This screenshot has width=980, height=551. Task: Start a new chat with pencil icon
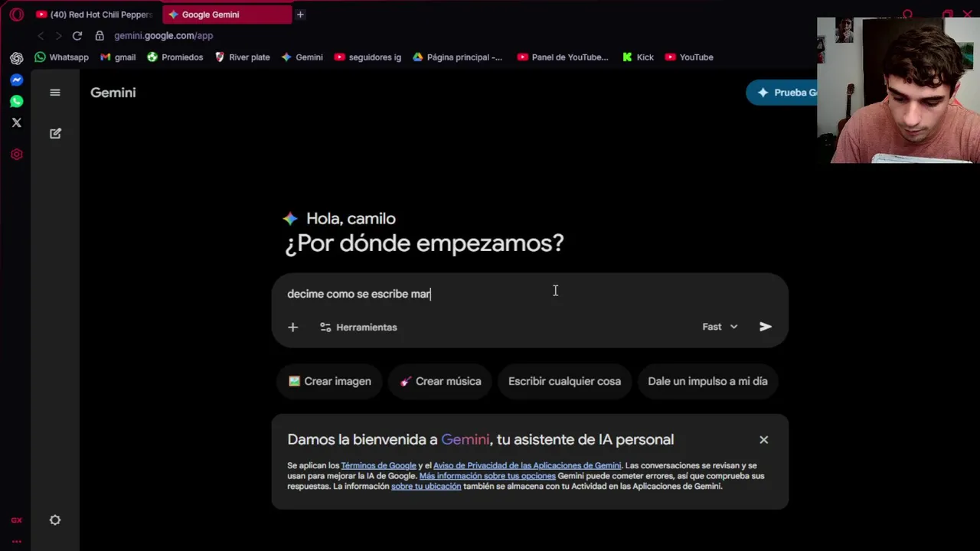pos(55,133)
